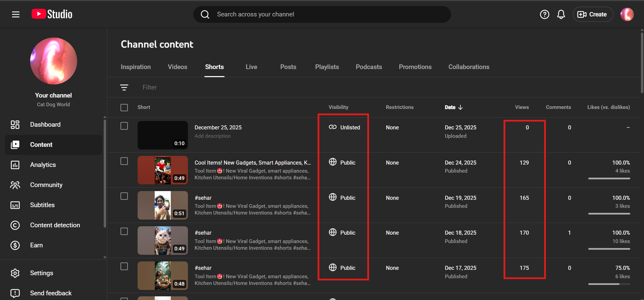Image resolution: width=644 pixels, height=300 pixels.
Task: Click the search across your channel field
Action: point(322,14)
